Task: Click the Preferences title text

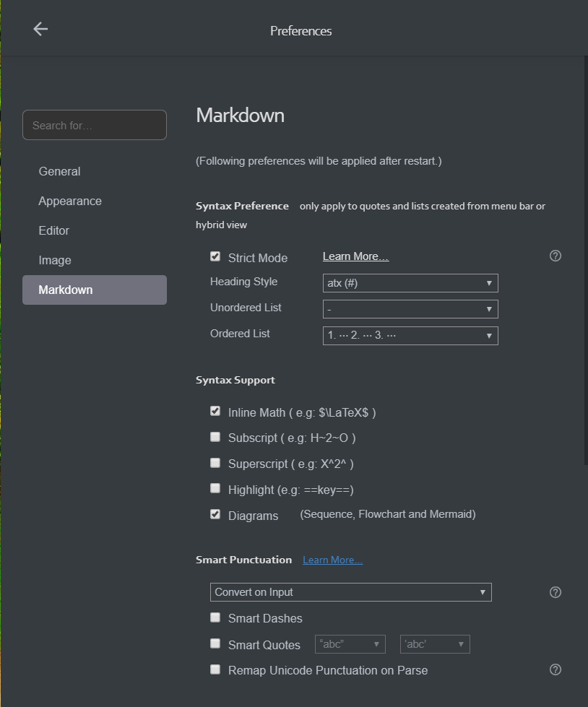Action: (301, 31)
